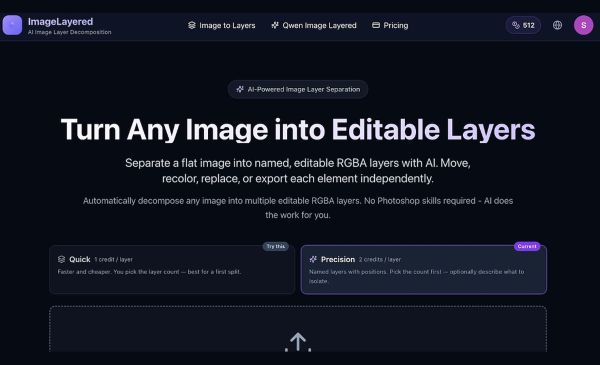Click the dashed image upload area
Image resolution: width=600 pixels, height=365 pixels.
pyautogui.click(x=298, y=329)
